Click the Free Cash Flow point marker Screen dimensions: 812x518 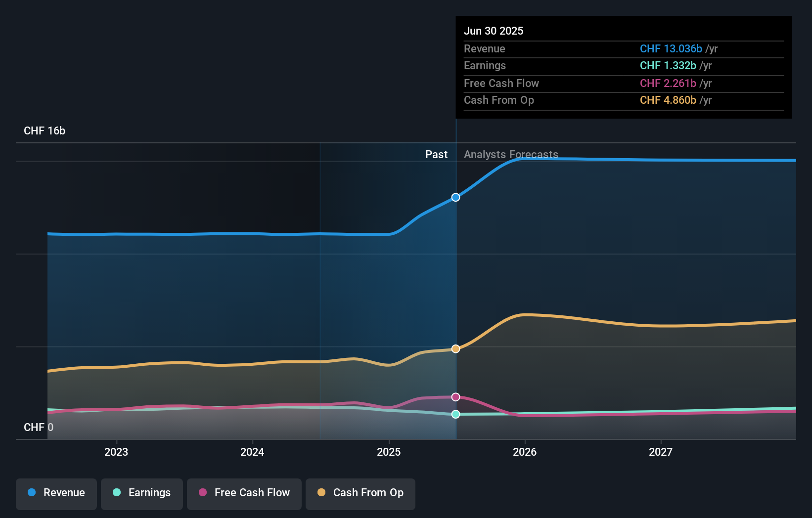tap(455, 396)
